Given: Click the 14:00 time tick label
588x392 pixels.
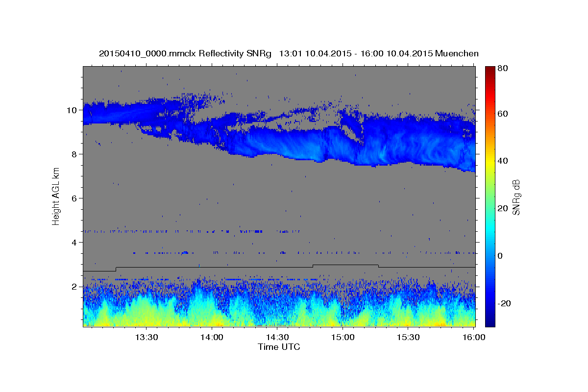Looking at the screenshot, I should tap(212, 337).
